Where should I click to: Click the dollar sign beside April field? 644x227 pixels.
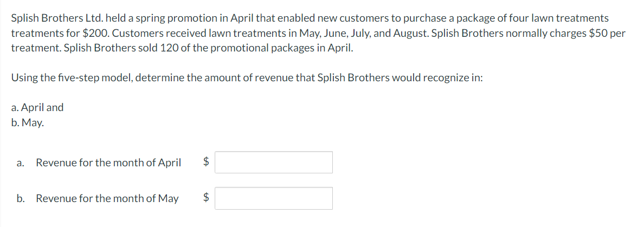click(207, 163)
